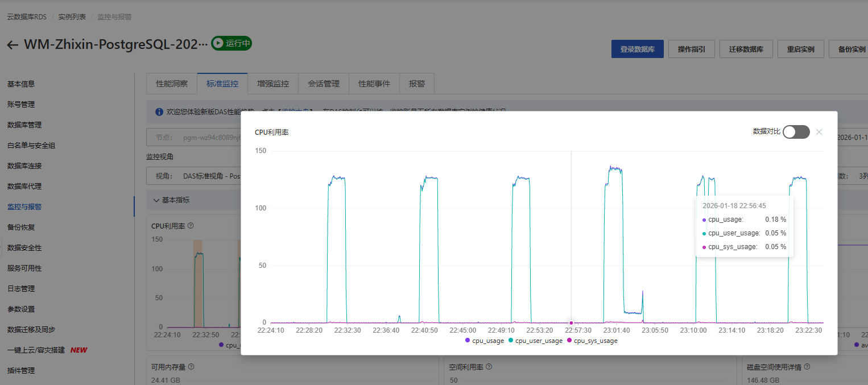This screenshot has height=385, width=868.
Task: Click the help icon next to 可用内存量
Action: 191,367
